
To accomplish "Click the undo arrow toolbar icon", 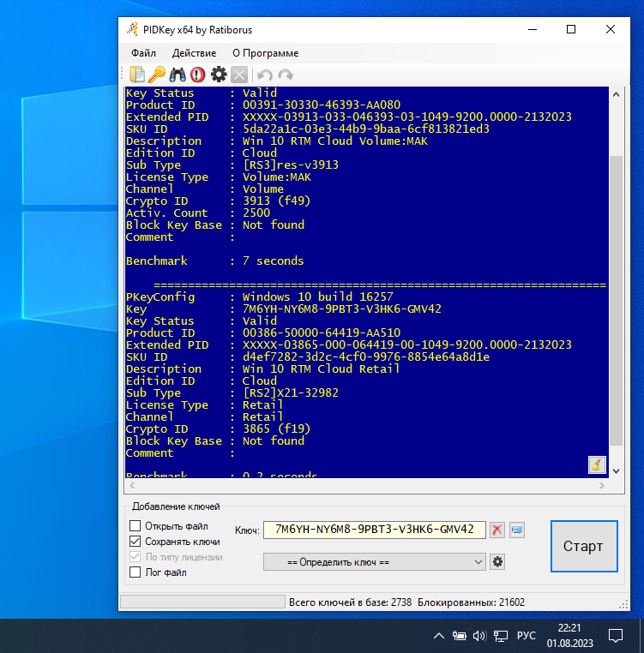I will point(265,75).
